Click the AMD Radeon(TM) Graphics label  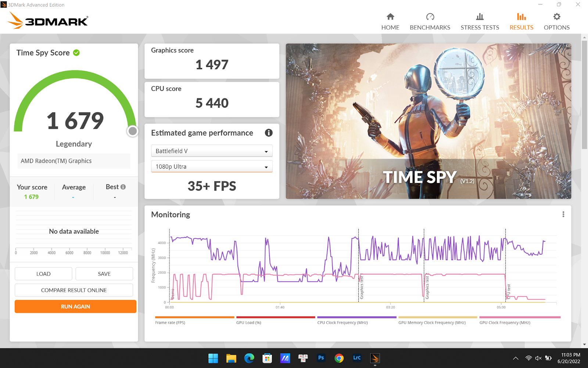coord(56,161)
